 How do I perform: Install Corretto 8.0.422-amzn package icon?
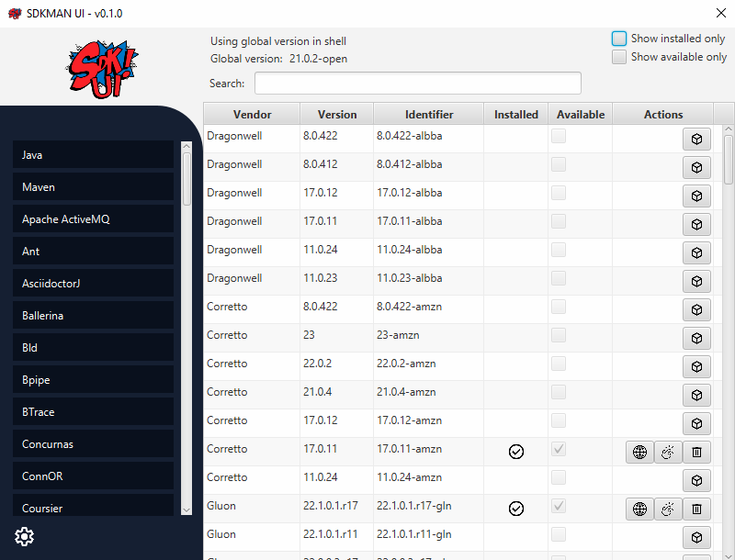(x=696, y=310)
